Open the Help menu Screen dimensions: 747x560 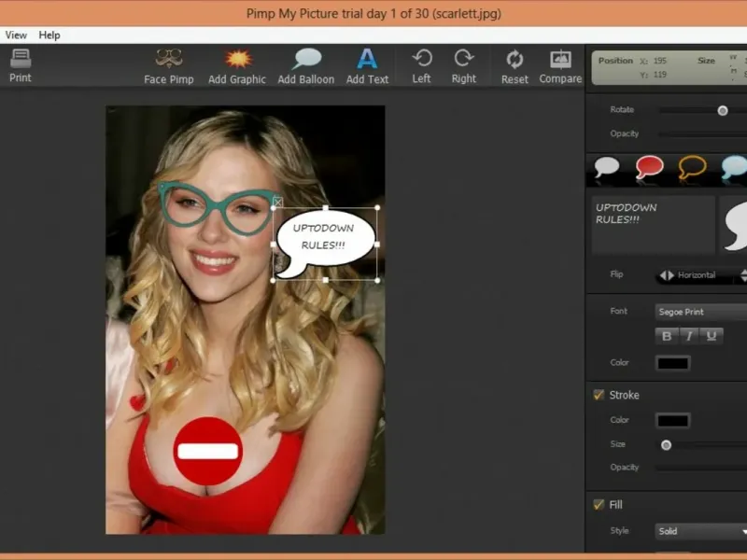(49, 35)
